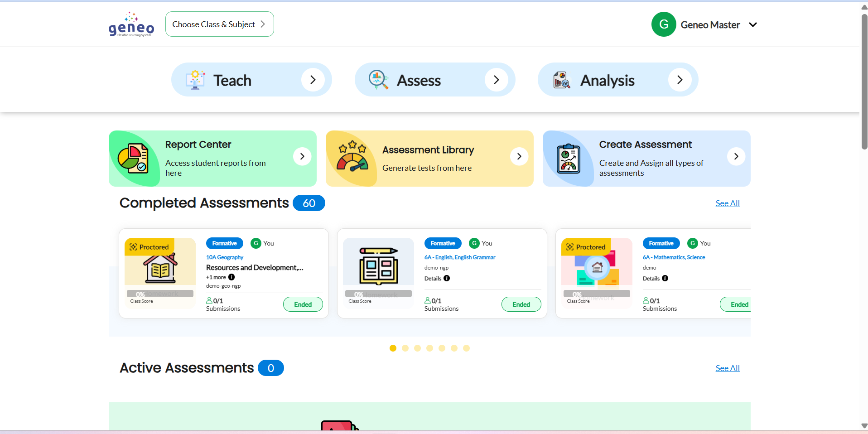Open the Teach section
Screen dimensions: 868x434
click(x=251, y=80)
